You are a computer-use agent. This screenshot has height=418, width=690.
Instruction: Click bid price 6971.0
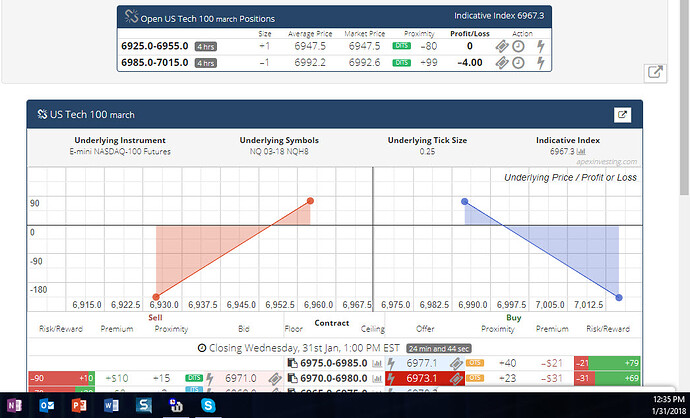coord(241,378)
